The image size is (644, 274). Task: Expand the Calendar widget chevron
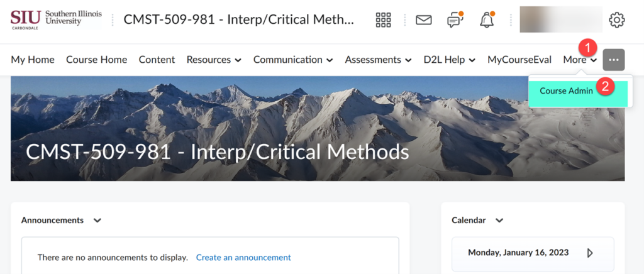pos(499,220)
